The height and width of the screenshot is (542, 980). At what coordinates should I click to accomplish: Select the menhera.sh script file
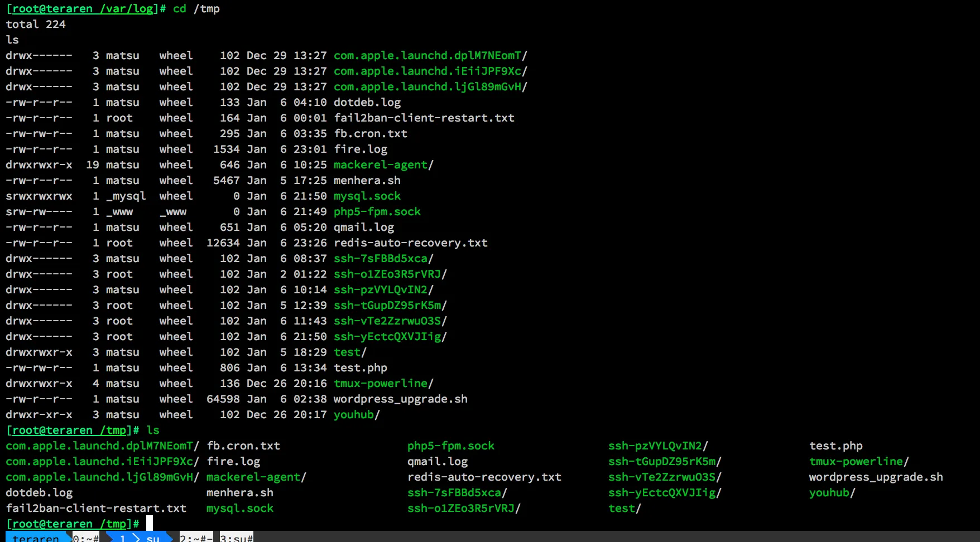(x=367, y=180)
